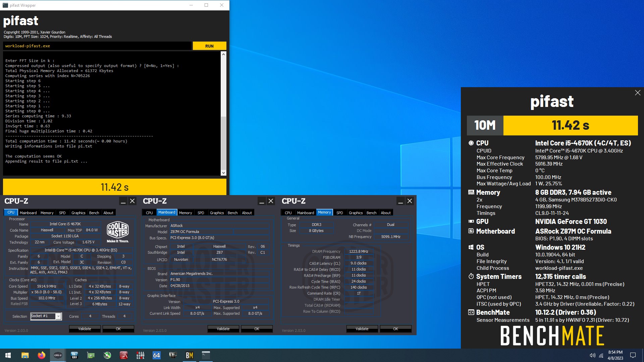Click Validate in the CPU-Z CPU window
This screenshot has width=644, height=362.
click(x=85, y=329)
